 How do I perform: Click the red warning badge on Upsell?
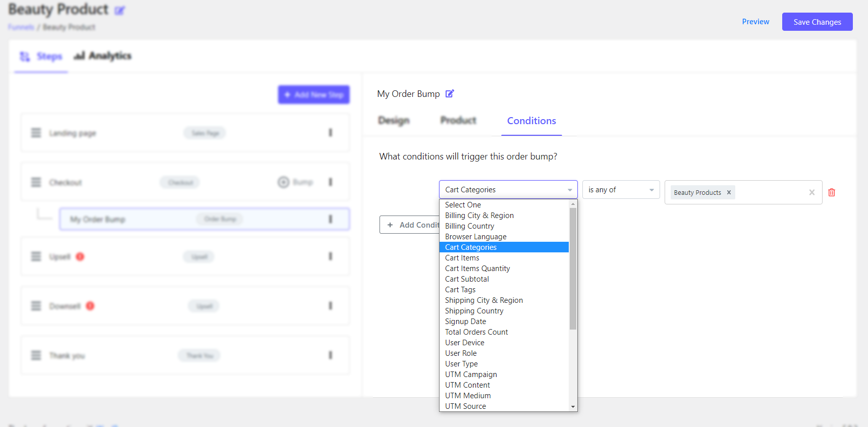[80, 256]
